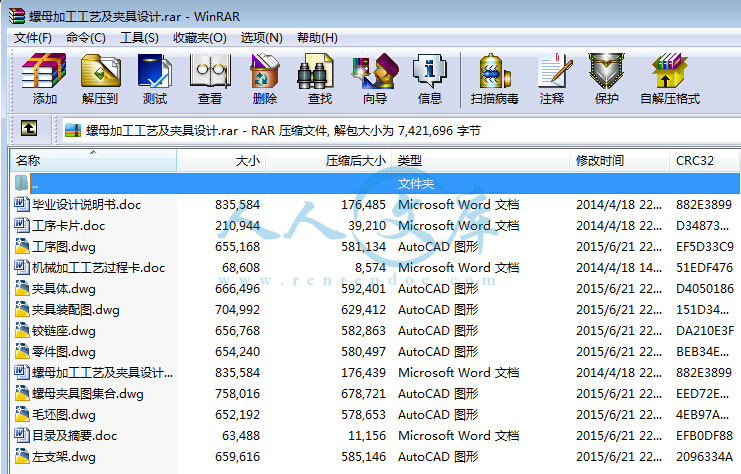The width and height of the screenshot is (741, 474).
Task: Select file name 零件图.dwg
Action: pos(64,352)
